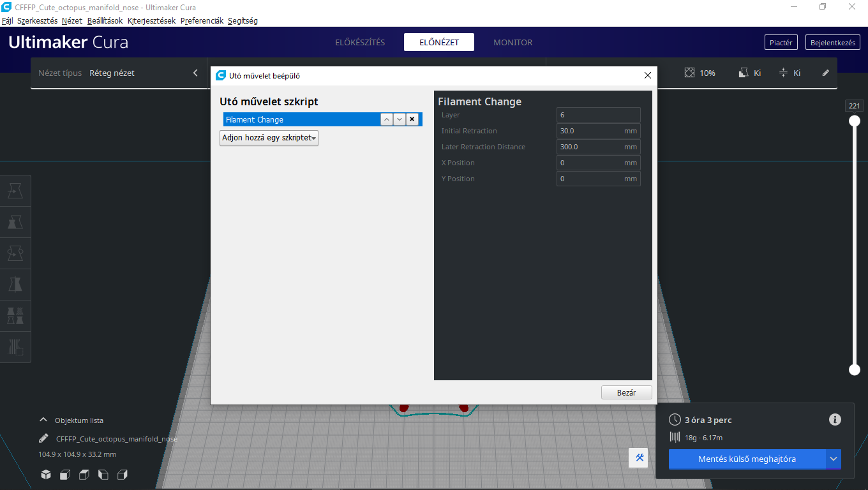Select the Support Blocker tool

click(x=15, y=347)
